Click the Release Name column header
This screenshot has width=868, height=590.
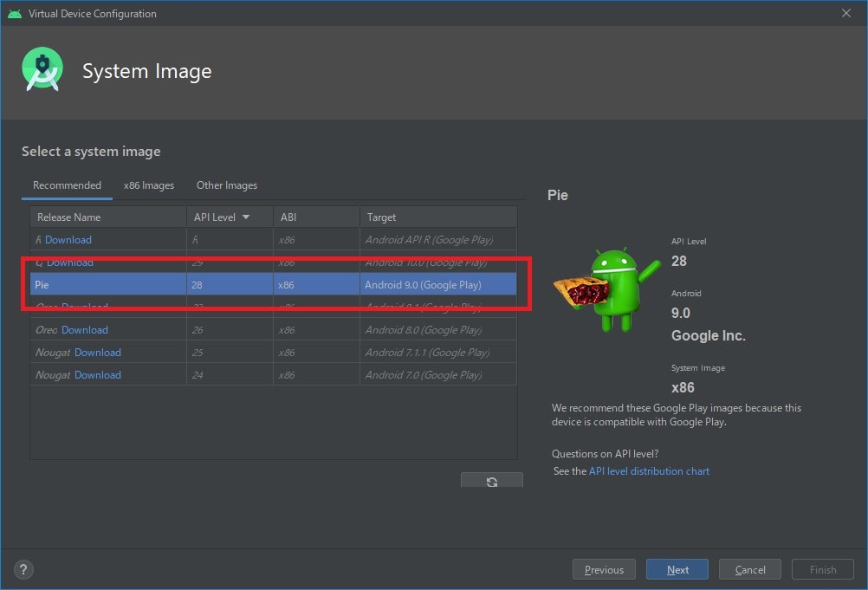(108, 217)
